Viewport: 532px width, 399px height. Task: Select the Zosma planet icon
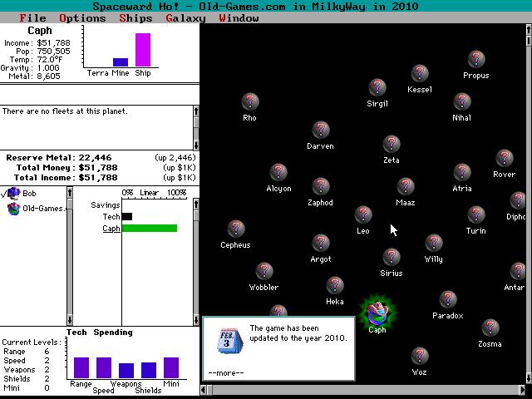[x=490, y=328]
